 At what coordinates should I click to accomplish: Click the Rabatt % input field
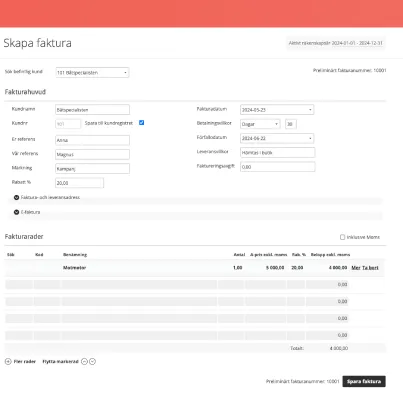tap(79, 183)
